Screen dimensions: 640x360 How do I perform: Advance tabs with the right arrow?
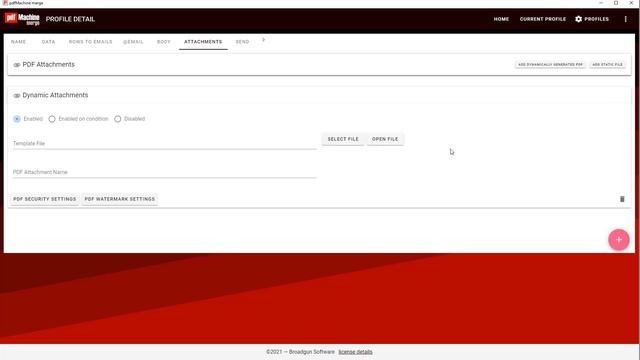coord(263,40)
